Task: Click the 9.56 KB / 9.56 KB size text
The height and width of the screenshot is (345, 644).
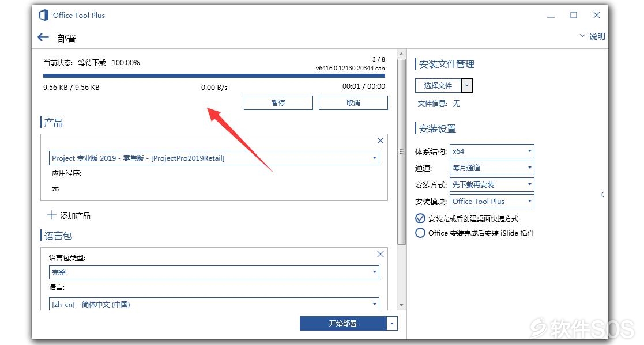Action: pyautogui.click(x=71, y=88)
